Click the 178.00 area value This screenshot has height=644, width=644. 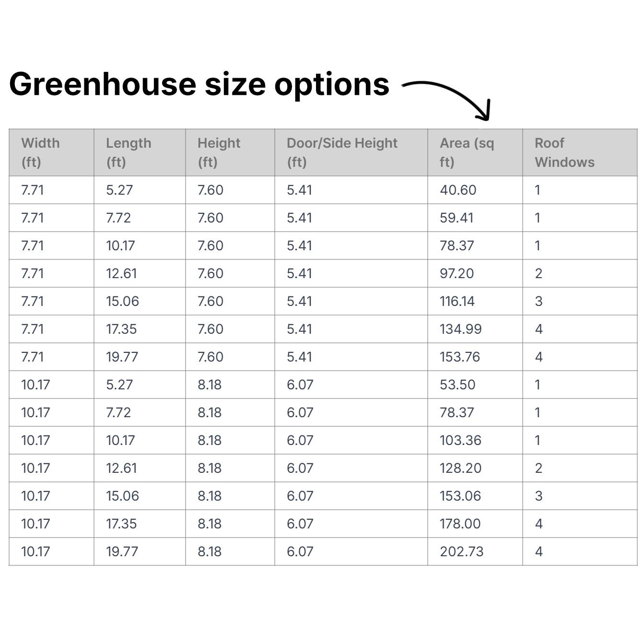[460, 524]
